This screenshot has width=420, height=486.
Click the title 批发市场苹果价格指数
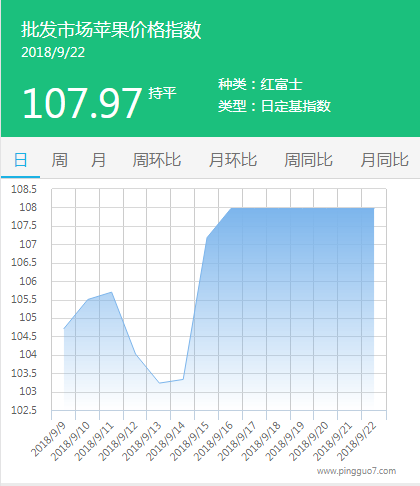pyautogui.click(x=111, y=30)
